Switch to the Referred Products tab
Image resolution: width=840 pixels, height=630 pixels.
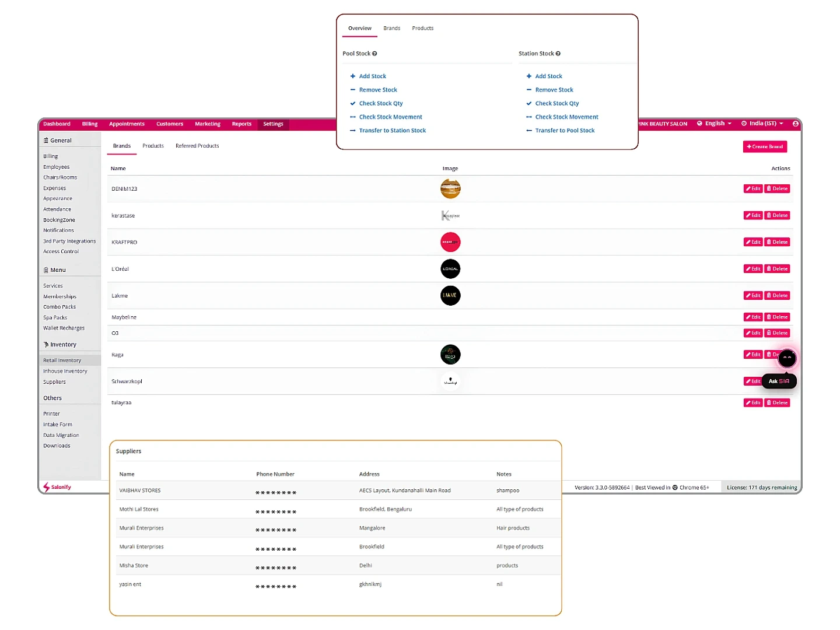tap(197, 146)
